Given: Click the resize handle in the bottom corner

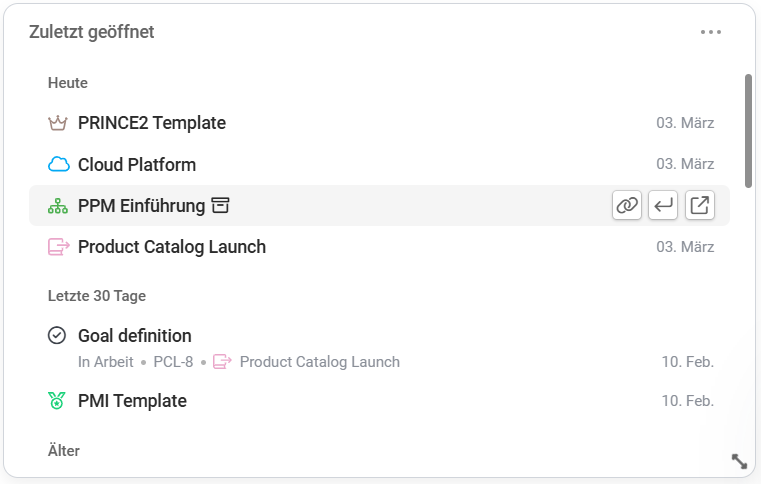Looking at the screenshot, I should (739, 461).
